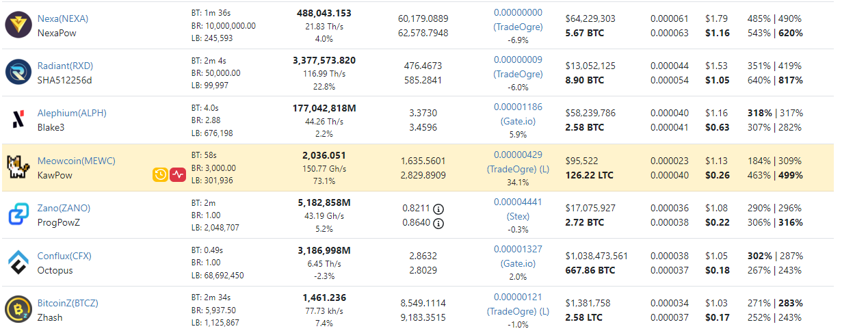Click Zhash algorithm text

(x=50, y=317)
